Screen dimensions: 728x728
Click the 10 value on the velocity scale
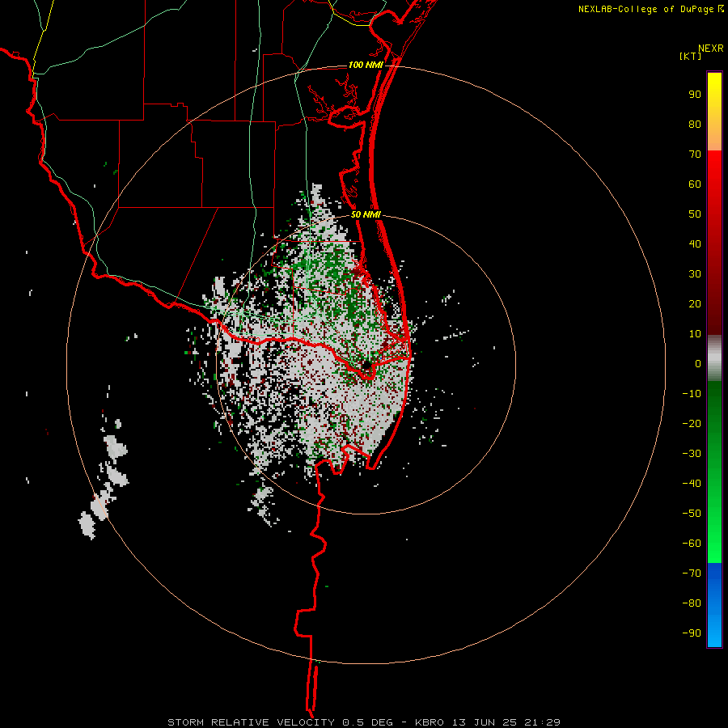(x=695, y=334)
